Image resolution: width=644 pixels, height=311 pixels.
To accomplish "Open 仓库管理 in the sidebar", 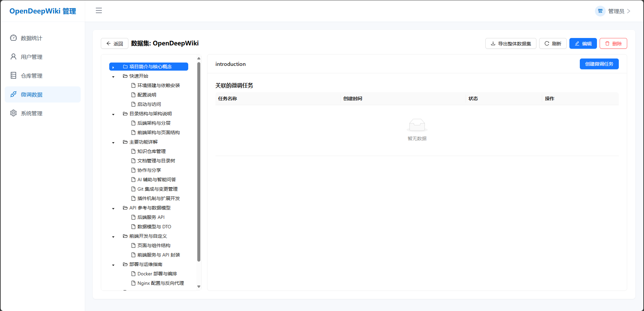I will tap(43, 76).
